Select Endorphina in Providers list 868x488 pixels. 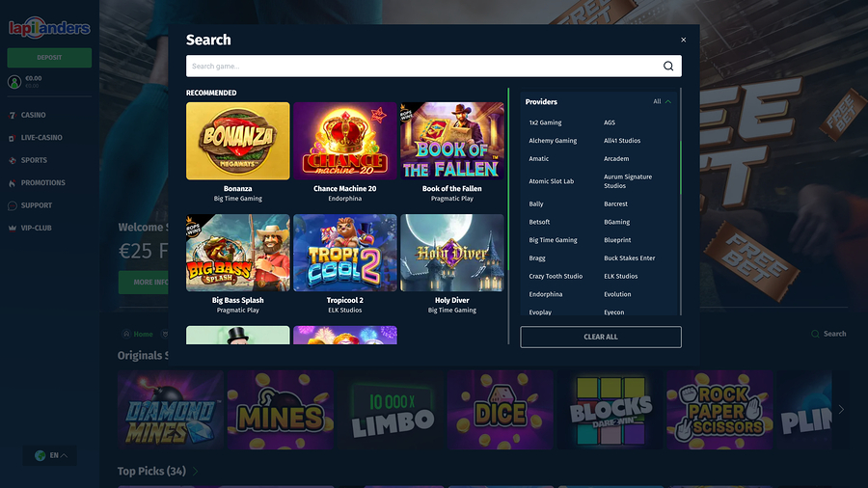(x=545, y=294)
